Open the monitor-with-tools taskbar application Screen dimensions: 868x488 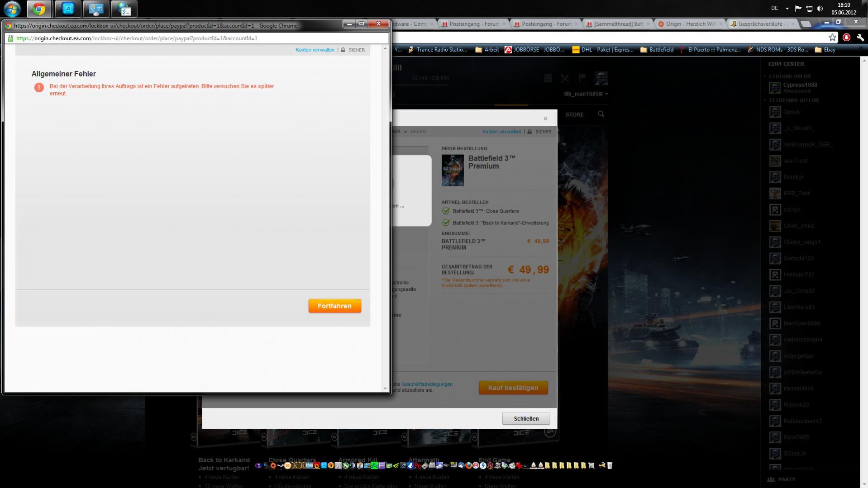96,9
